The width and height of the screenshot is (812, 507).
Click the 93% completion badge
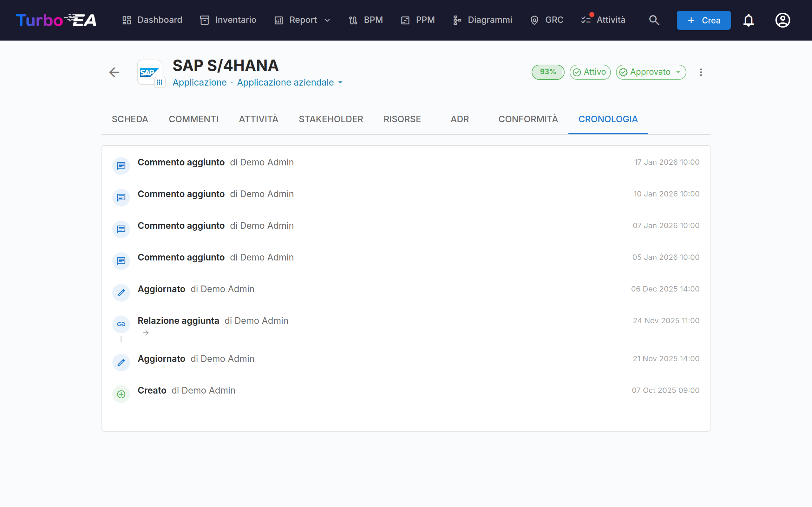coord(547,72)
